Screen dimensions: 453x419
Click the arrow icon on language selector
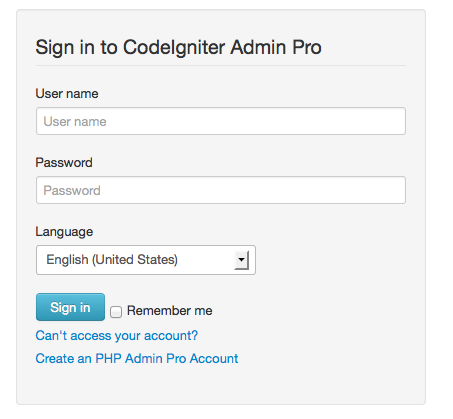[242, 260]
